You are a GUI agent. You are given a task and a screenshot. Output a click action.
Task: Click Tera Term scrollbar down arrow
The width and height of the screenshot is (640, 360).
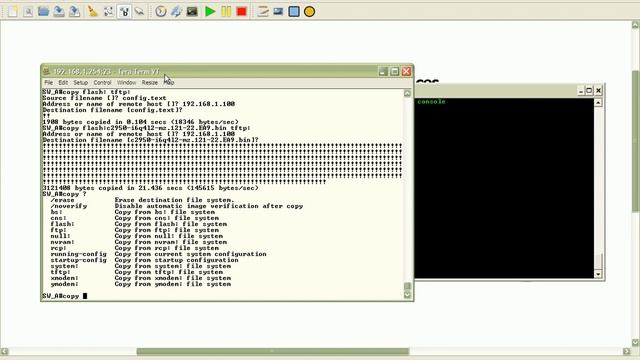(407, 295)
